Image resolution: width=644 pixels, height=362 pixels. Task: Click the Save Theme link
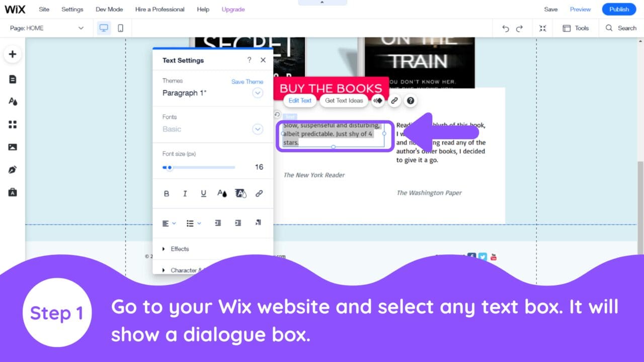(247, 81)
